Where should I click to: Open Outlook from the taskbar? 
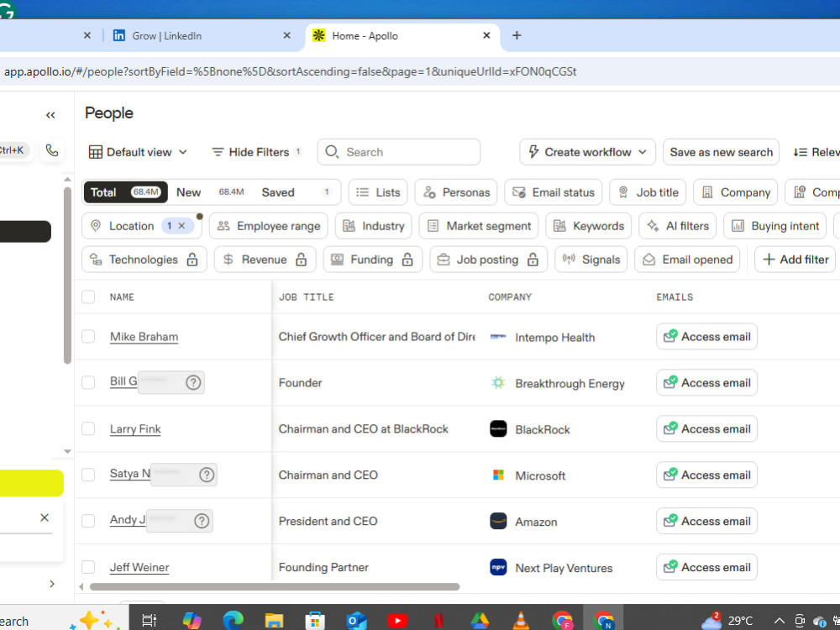(x=355, y=621)
